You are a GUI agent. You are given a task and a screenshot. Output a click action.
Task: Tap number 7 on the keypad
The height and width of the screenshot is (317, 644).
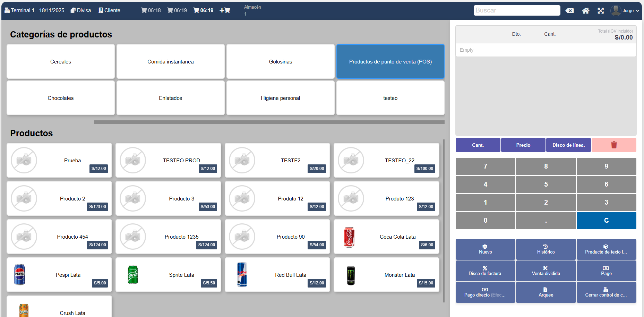pyautogui.click(x=486, y=166)
